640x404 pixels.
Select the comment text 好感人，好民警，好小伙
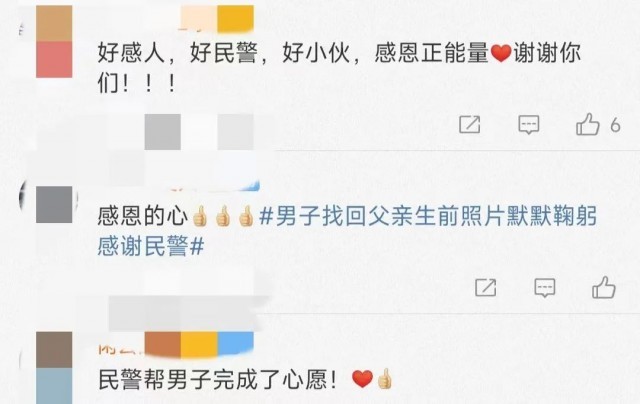[224, 54]
